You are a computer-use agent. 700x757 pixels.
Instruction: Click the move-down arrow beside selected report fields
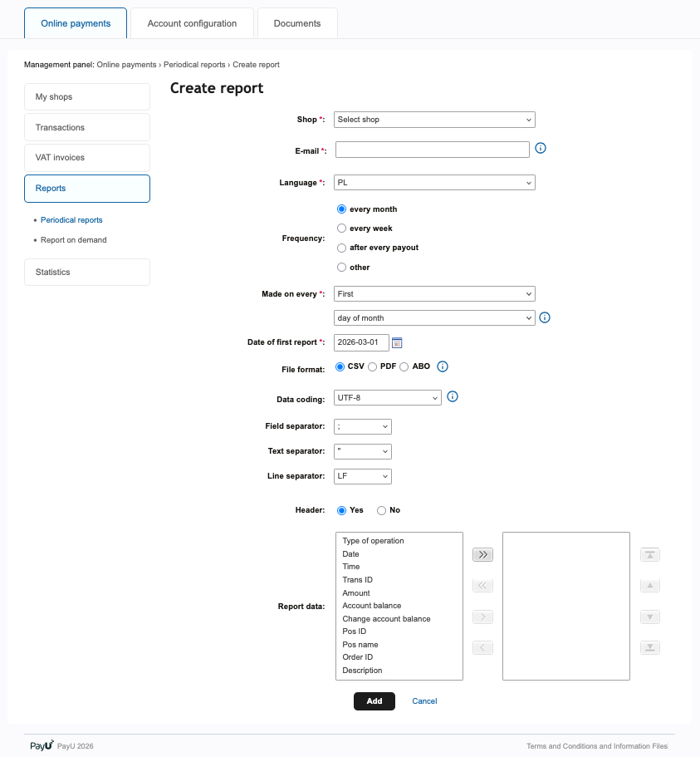[649, 617]
